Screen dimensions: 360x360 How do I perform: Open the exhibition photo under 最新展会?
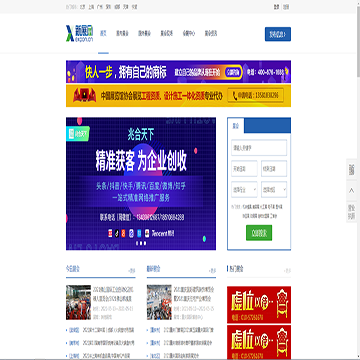pyautogui.click(x=159, y=302)
